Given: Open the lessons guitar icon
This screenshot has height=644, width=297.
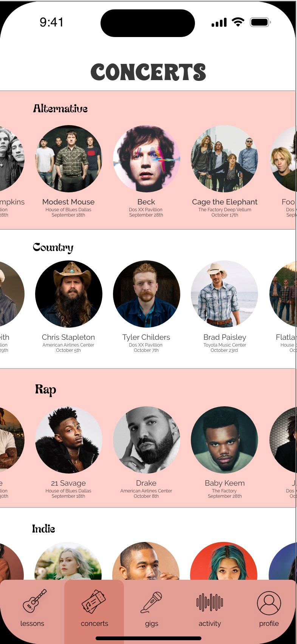Looking at the screenshot, I should (x=34, y=601).
